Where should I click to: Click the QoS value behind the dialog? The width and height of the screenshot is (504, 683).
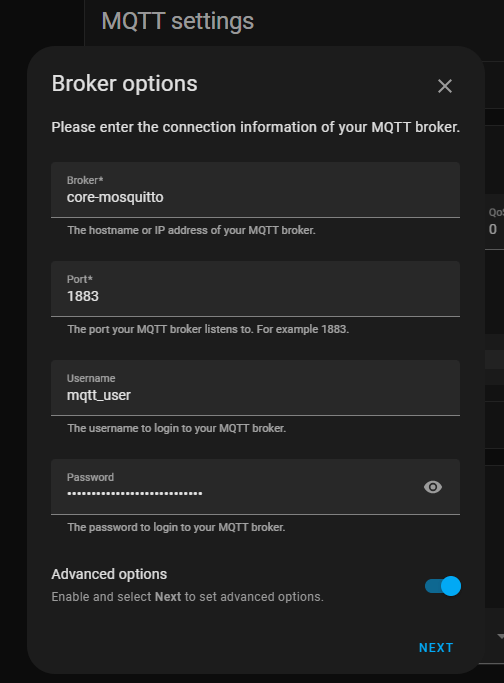[493, 229]
